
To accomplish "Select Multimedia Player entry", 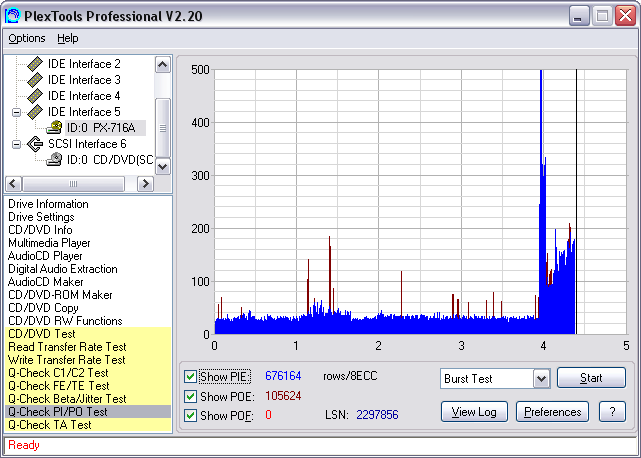I will point(88,243).
